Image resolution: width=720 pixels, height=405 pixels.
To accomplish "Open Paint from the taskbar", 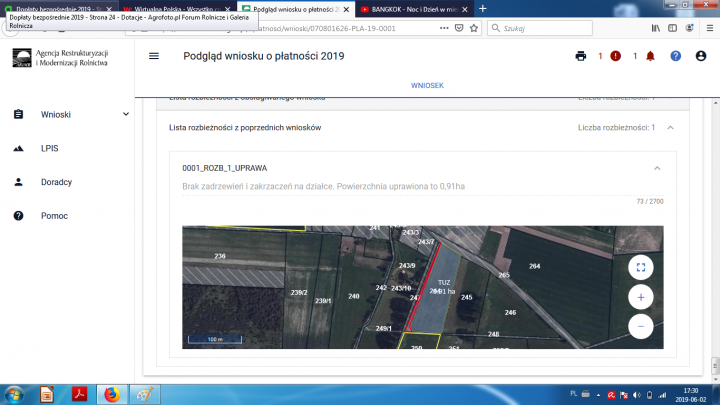I will coord(145,394).
